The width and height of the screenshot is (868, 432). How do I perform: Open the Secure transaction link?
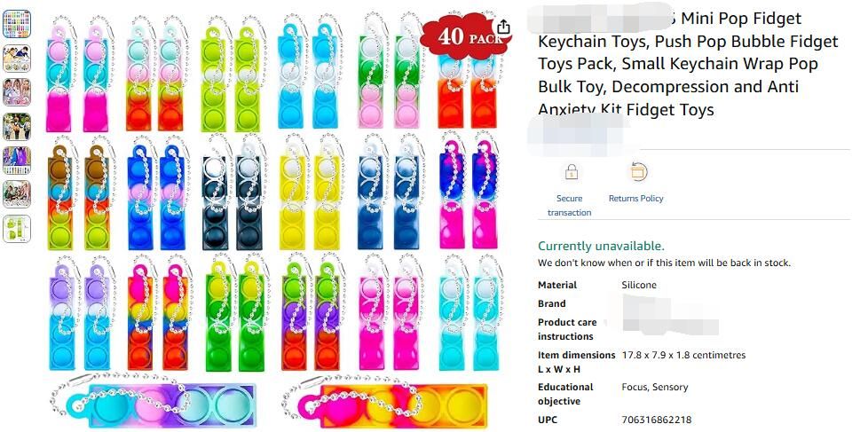pos(569,205)
